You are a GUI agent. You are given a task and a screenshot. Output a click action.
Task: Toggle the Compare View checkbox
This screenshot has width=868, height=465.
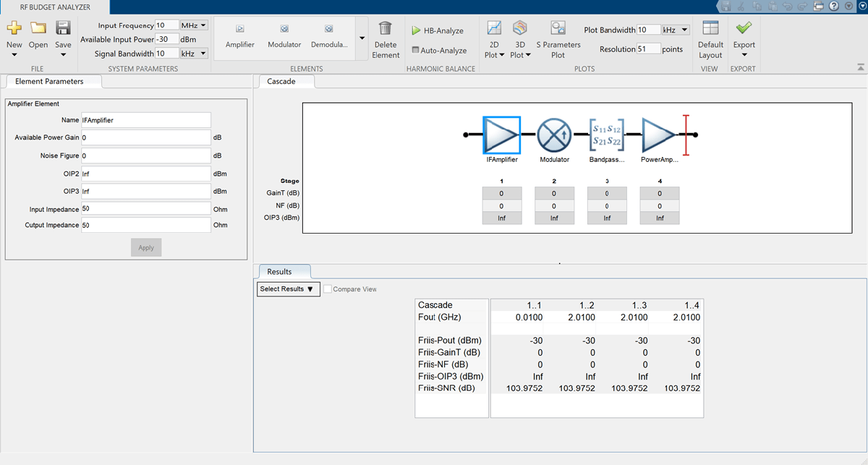pos(328,289)
